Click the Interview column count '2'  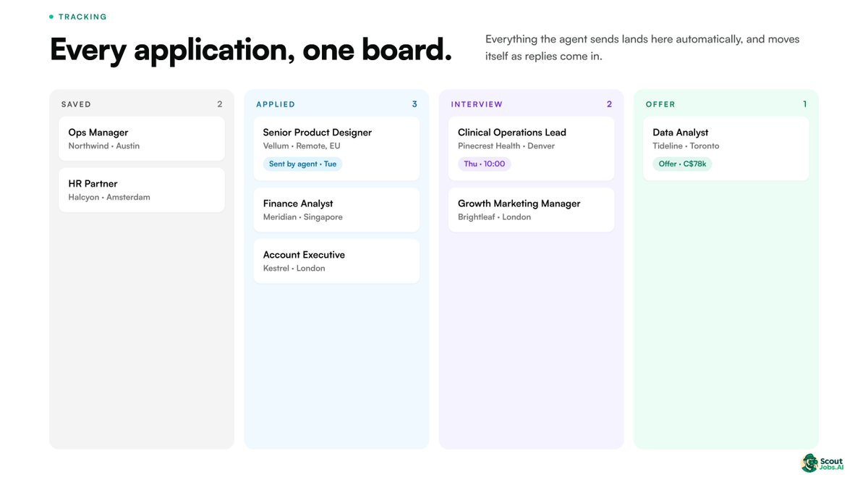click(x=609, y=104)
